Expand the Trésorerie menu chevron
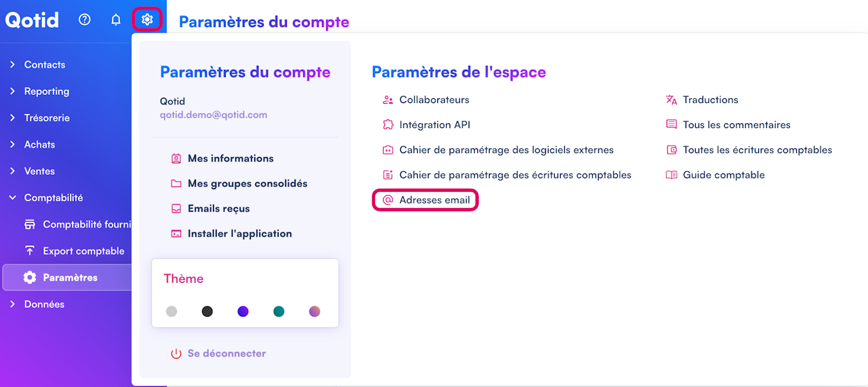This screenshot has width=868, height=387. (x=12, y=118)
